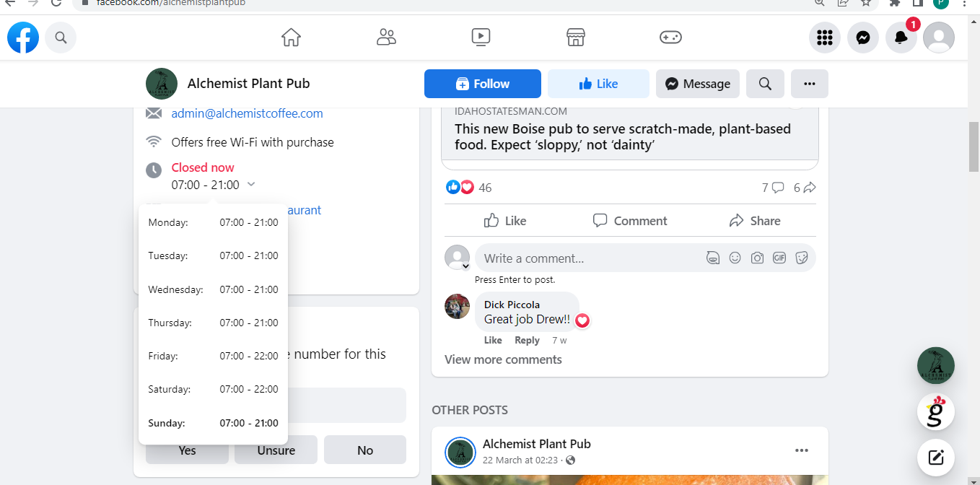
Task: View heart reaction on Dick's comment
Action: tap(582, 320)
